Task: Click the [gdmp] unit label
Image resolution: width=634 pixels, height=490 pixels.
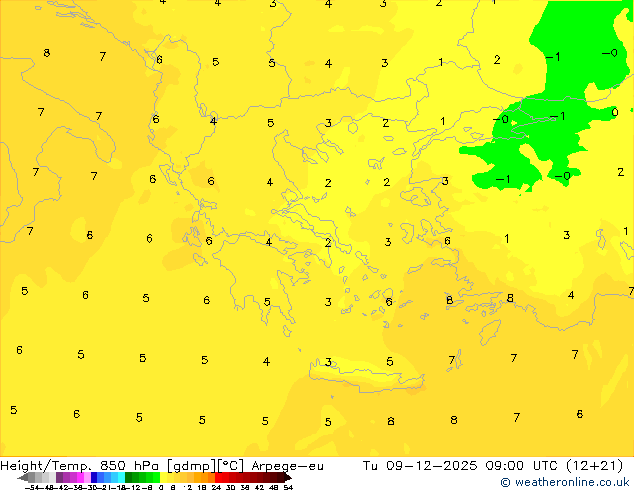Action: [192, 466]
